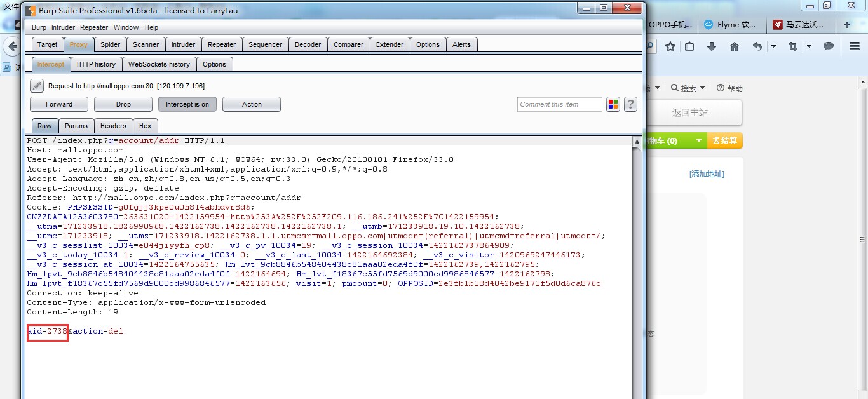Open the Action menu button
This screenshot has width=868, height=399.
pyautogui.click(x=252, y=104)
